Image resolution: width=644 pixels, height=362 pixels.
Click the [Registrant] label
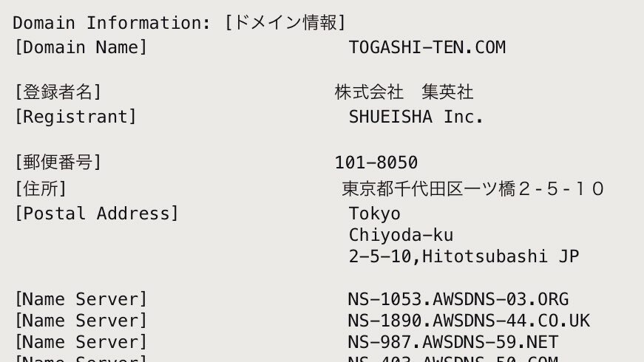75,117
